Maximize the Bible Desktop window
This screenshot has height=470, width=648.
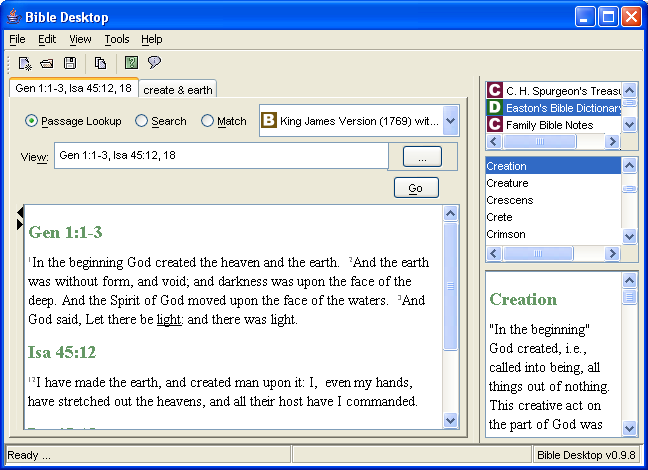tap(608, 17)
